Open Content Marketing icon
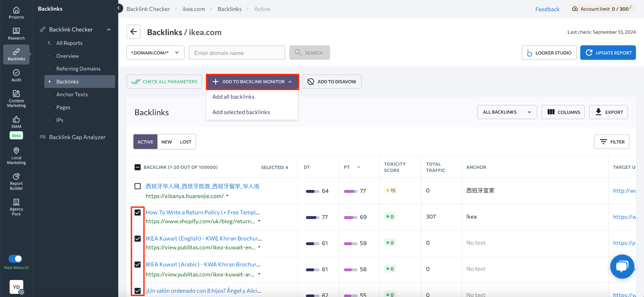This screenshot has height=297, width=644. pyautogui.click(x=16, y=99)
